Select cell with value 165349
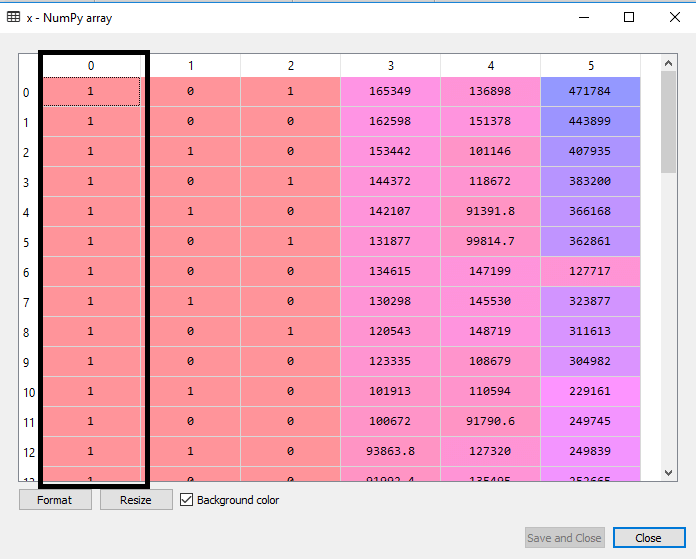Viewport: 696px width, 559px height. (x=390, y=92)
